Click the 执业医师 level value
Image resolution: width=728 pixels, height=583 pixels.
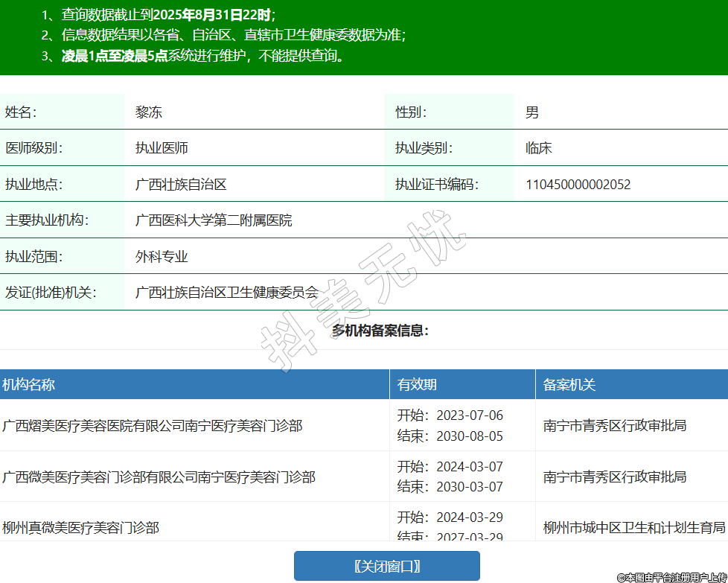point(162,148)
